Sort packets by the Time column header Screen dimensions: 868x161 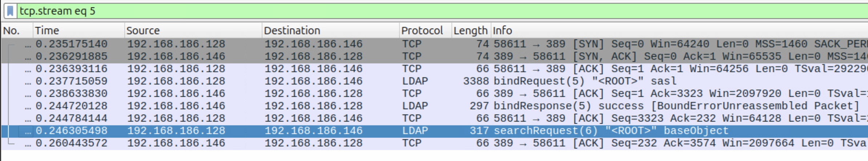click(x=47, y=31)
